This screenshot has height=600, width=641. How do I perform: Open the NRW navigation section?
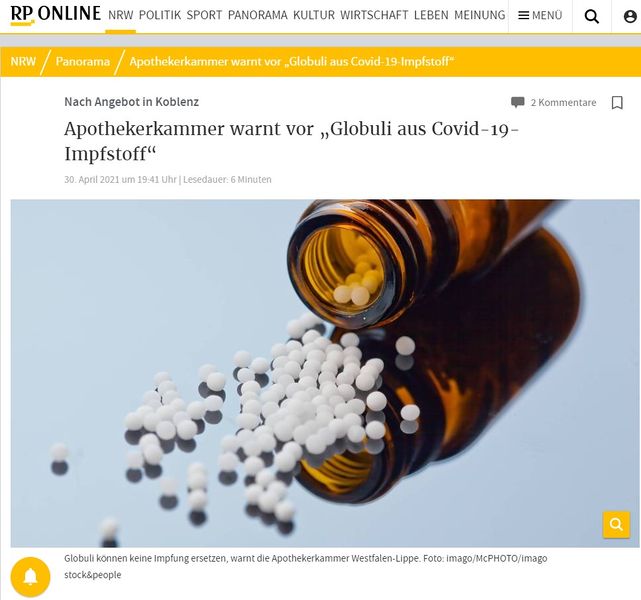pos(121,16)
